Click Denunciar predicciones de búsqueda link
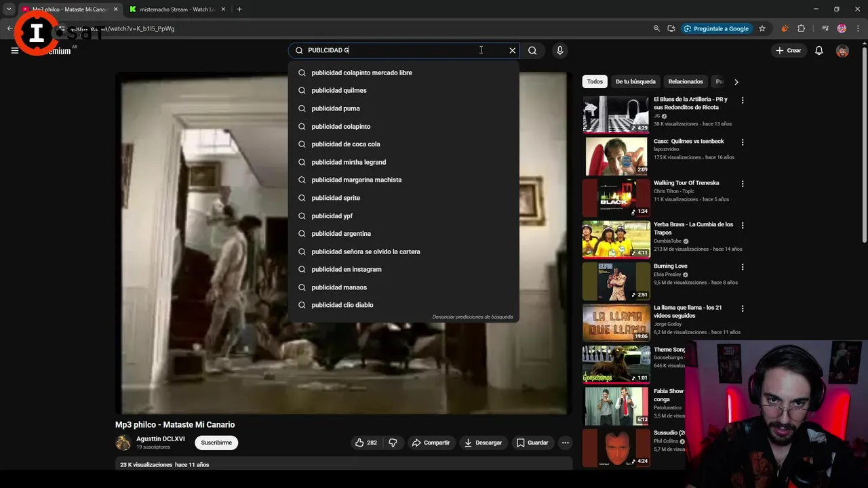The height and width of the screenshot is (488, 868). point(473,317)
